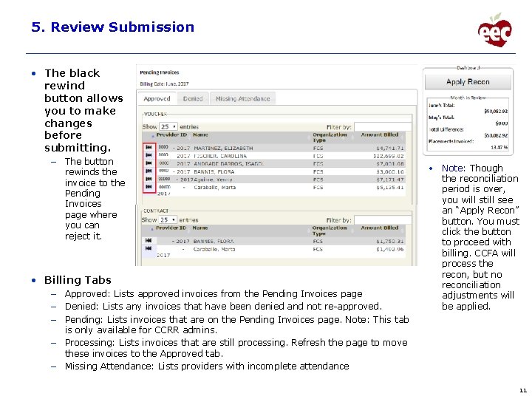532x399 pixels.
Task: Rewind the Caraballo, Marta $5,135.41 voucher invoice
Action: coord(149,187)
